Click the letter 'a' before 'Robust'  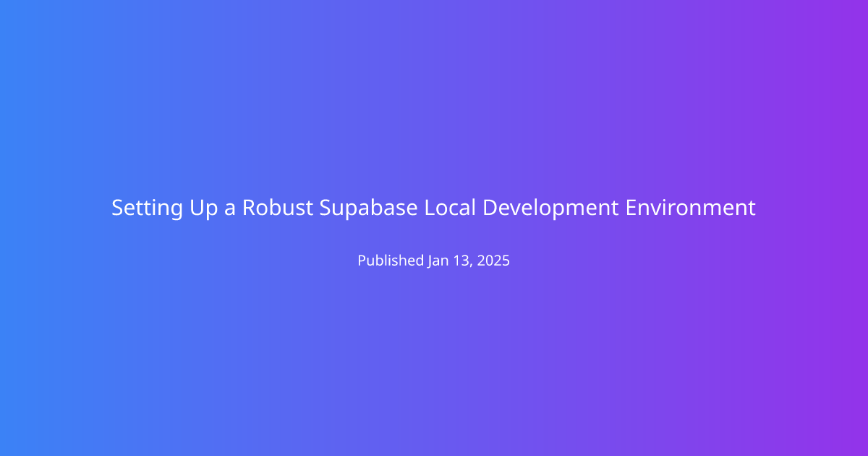(229, 208)
